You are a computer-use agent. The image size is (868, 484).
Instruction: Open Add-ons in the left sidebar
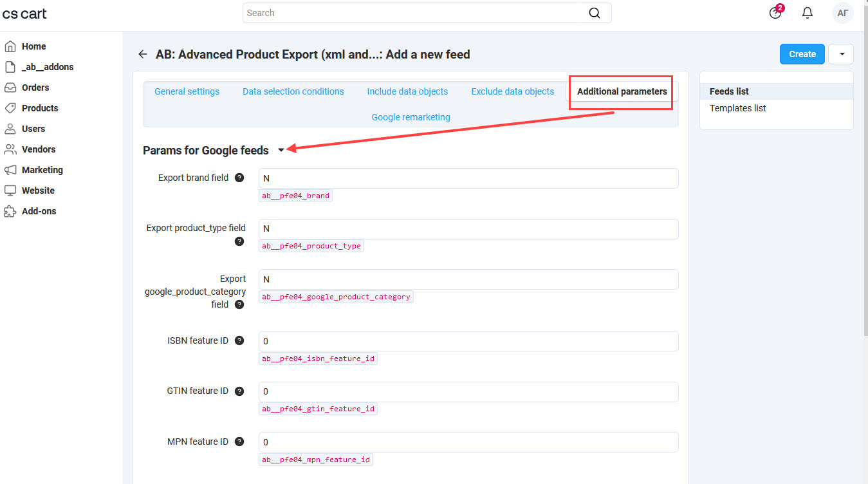coord(39,211)
